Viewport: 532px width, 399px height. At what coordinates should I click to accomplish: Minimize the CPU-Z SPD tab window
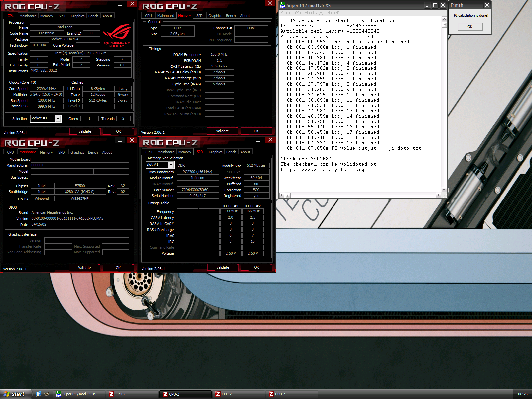tap(258, 141)
